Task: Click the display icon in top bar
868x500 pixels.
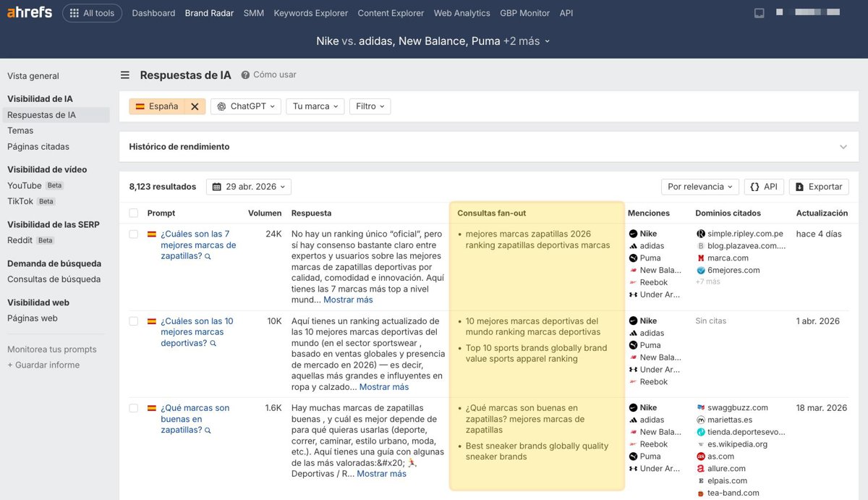Action: coord(759,13)
